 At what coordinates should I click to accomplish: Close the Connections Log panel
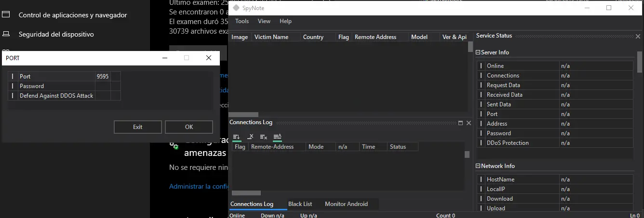[469, 123]
